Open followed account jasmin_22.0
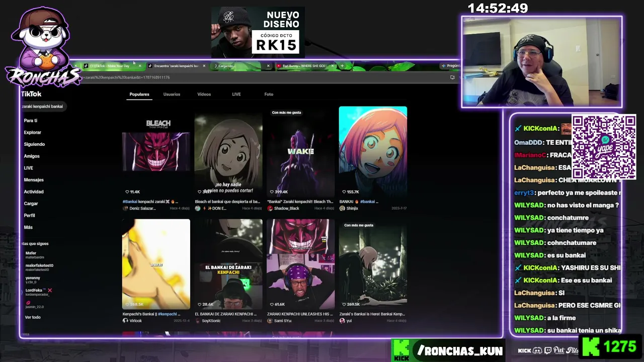This screenshot has height=362, width=644. coord(35,305)
